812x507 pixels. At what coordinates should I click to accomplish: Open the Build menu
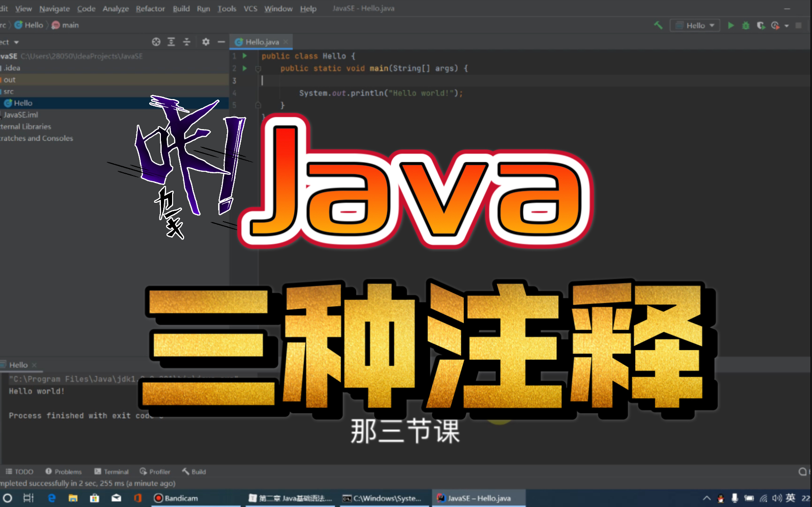[181, 8]
